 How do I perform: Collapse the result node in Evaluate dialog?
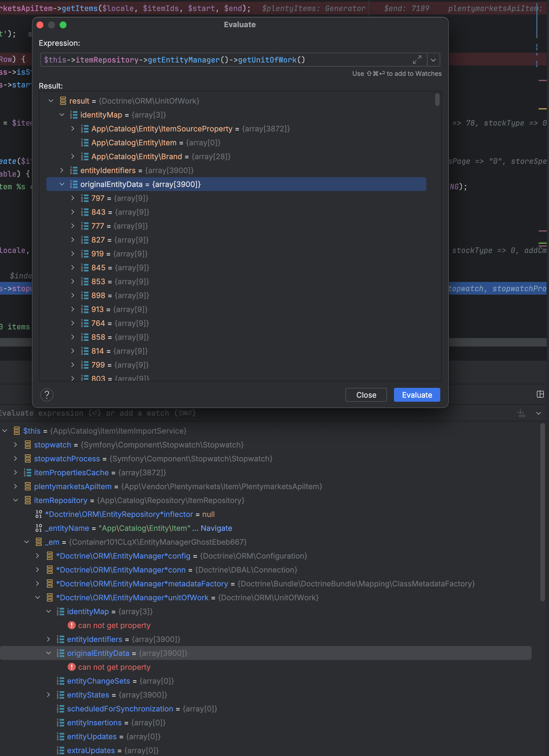51,101
